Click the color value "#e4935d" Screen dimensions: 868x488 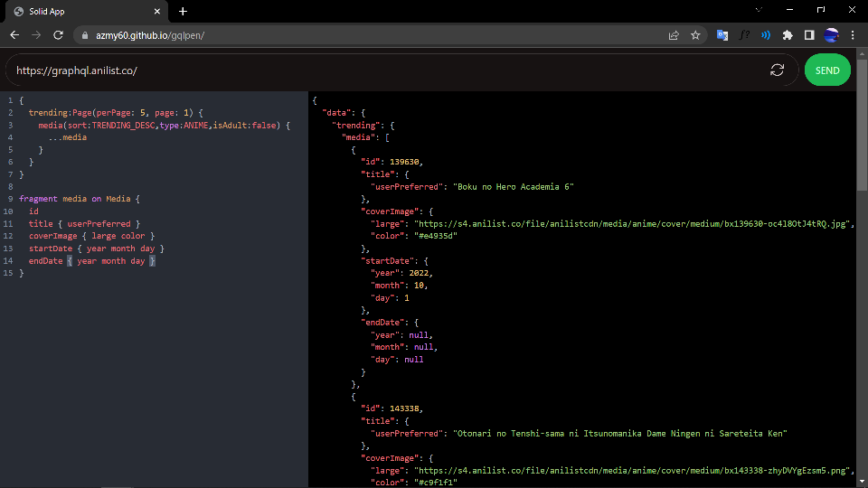tap(436, 236)
